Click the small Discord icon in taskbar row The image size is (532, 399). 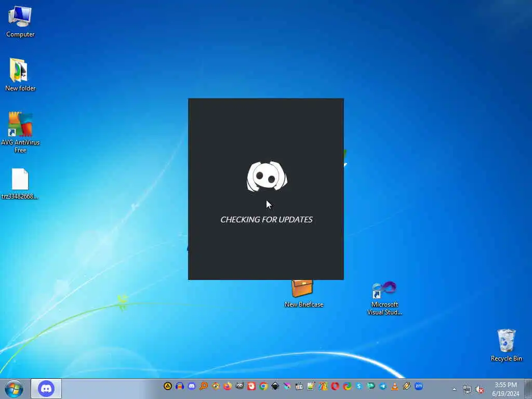tap(192, 386)
